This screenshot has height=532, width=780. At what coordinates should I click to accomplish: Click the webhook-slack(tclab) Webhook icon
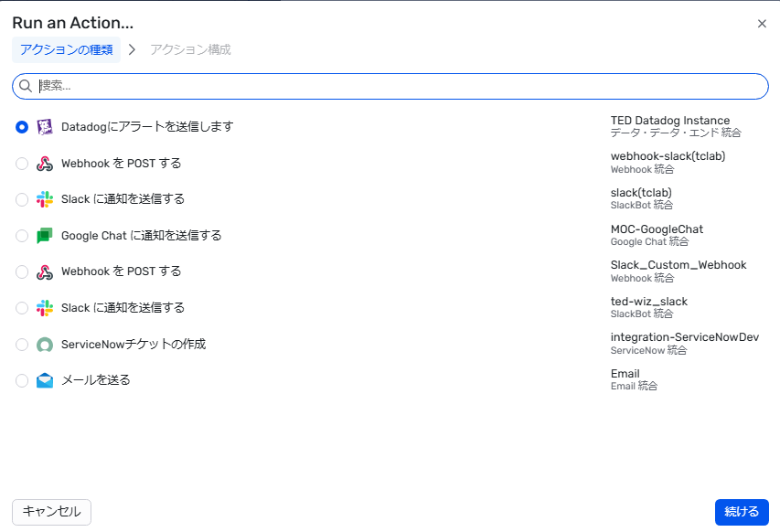click(45, 164)
